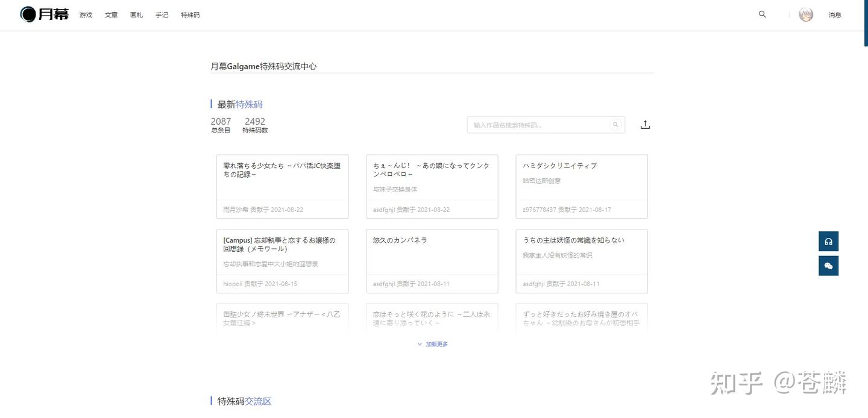Open the search icon in top bar
868x418 pixels.
(763, 14)
